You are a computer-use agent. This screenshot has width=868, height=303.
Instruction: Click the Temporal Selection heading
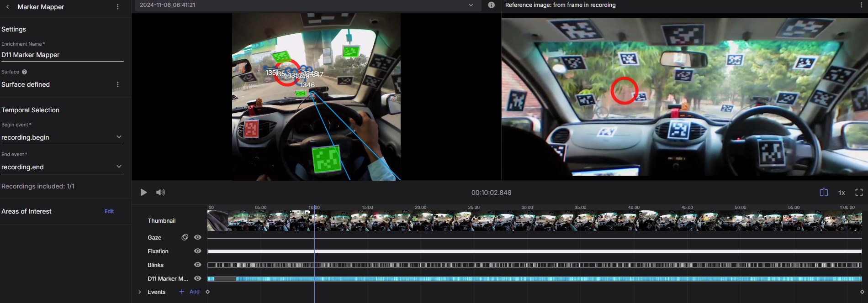tap(30, 110)
